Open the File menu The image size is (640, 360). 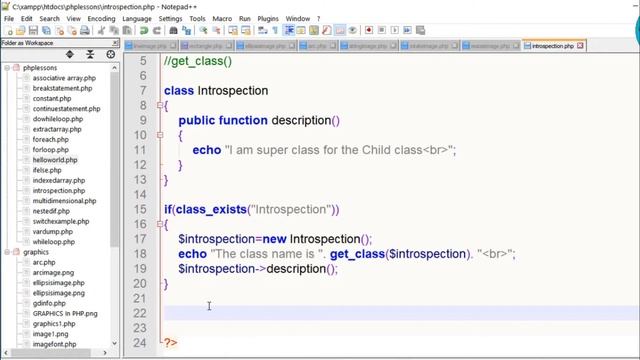click(9, 19)
